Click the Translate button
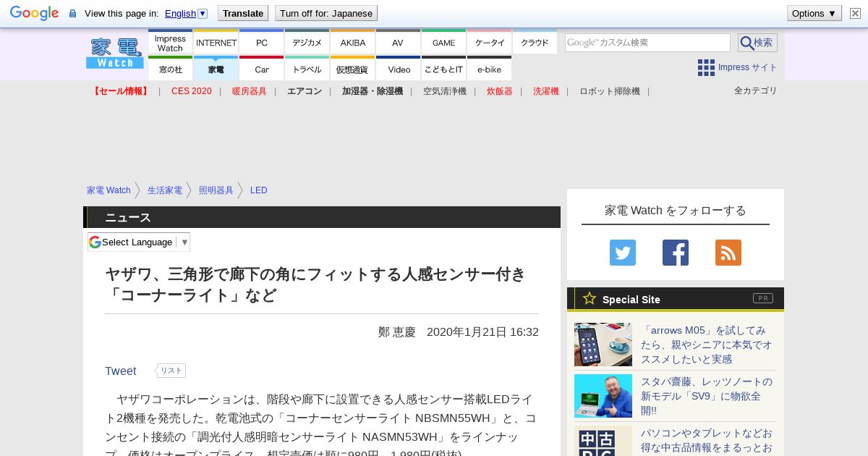The image size is (868, 456). (243, 13)
